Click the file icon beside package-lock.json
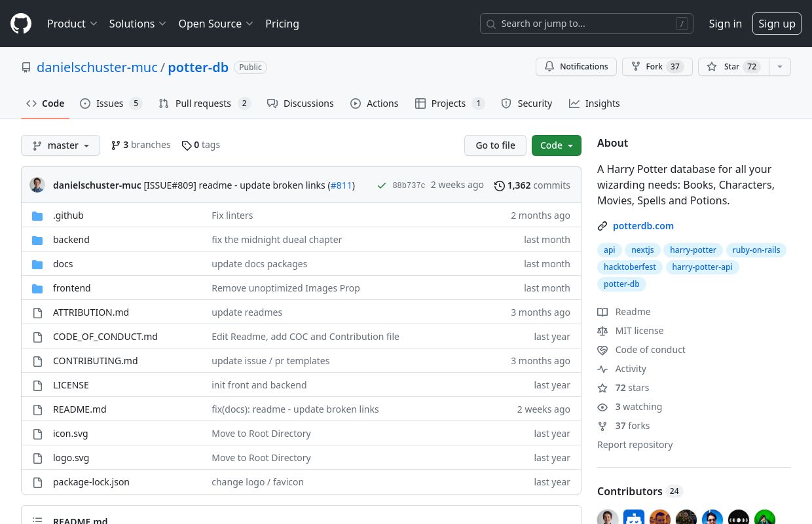Viewport: 812px width, 524px height. point(37,482)
